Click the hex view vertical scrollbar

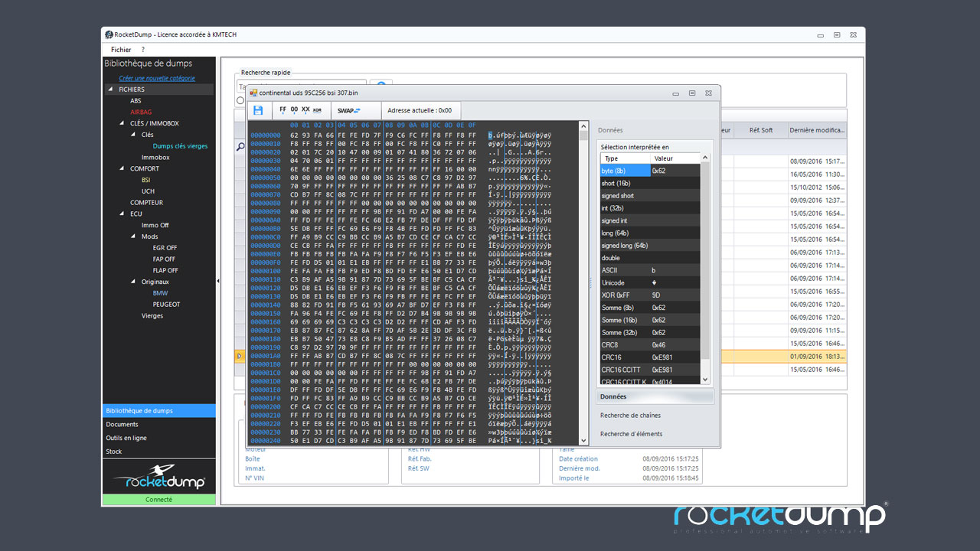click(583, 283)
